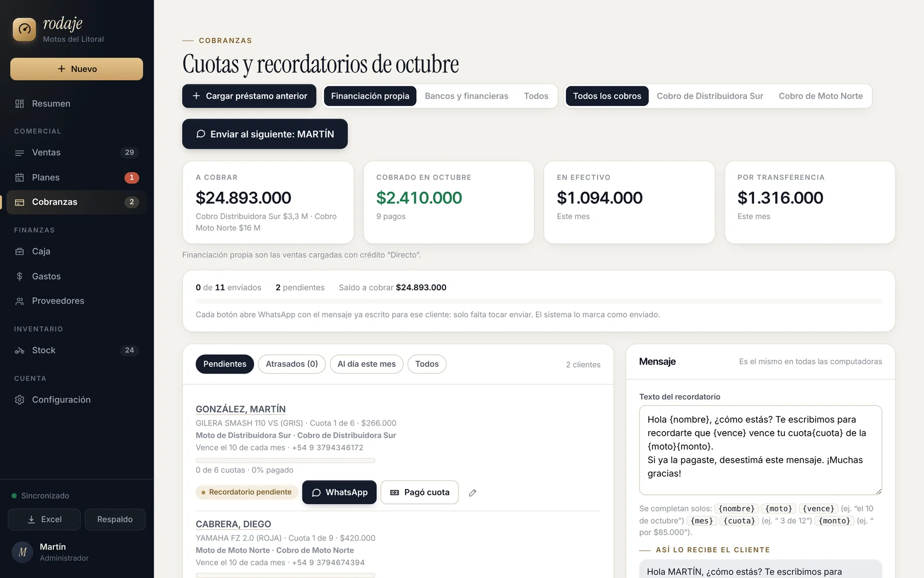
Task: Filter by Cobro de Distribuidora Sur
Action: 710,96
